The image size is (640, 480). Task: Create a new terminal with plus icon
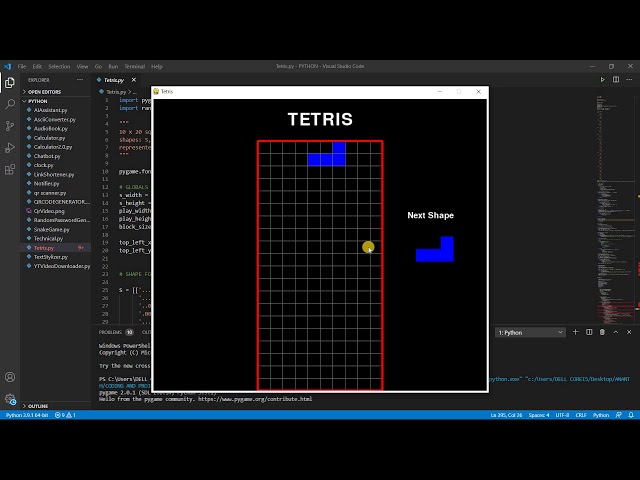click(576, 332)
